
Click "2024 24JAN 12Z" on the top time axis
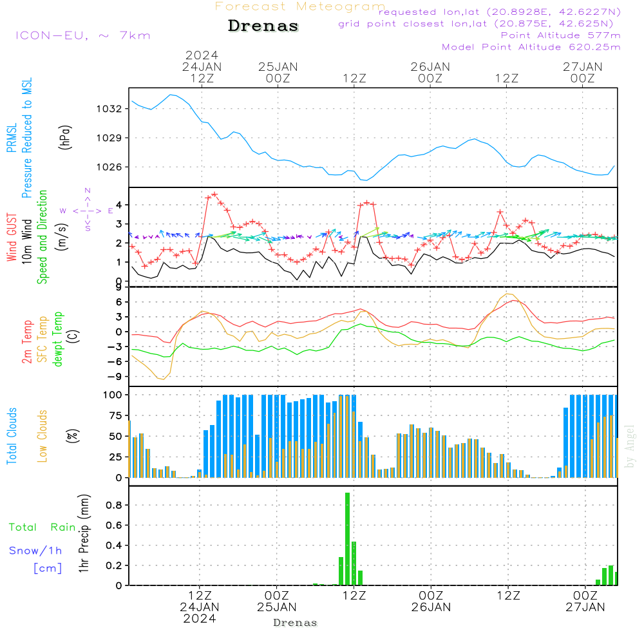tap(202, 67)
